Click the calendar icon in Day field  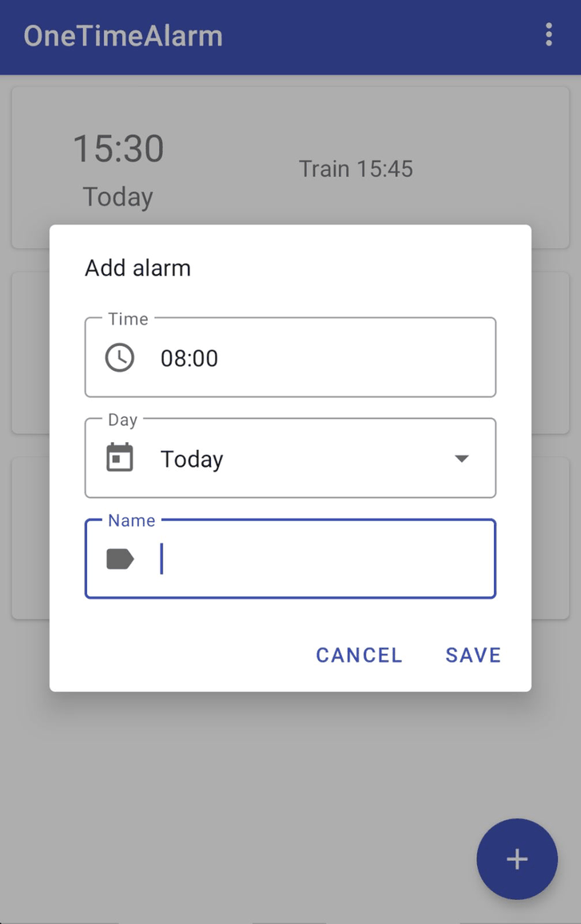point(120,458)
